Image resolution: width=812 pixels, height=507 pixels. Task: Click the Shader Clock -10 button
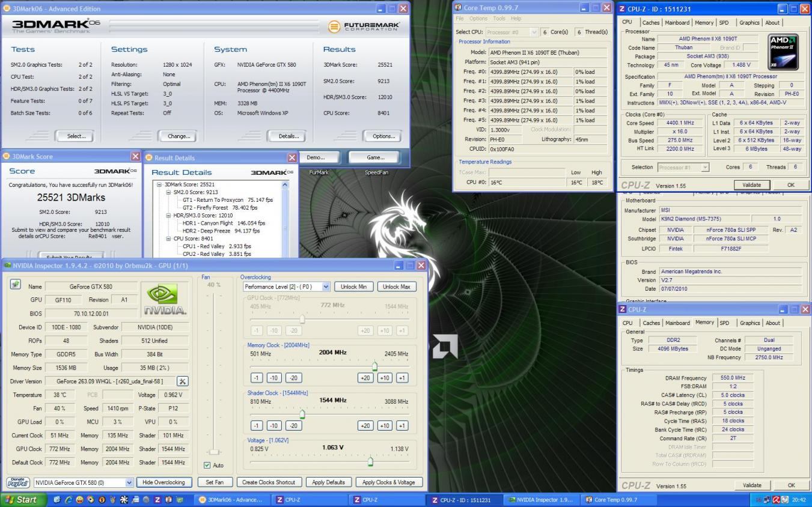[x=274, y=425]
